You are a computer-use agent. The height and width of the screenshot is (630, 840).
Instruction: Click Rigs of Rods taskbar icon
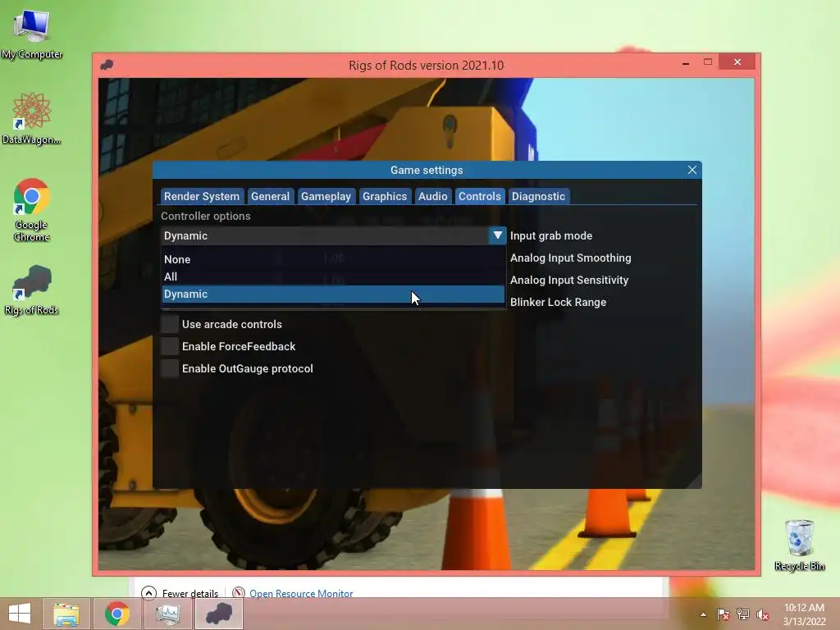218,614
